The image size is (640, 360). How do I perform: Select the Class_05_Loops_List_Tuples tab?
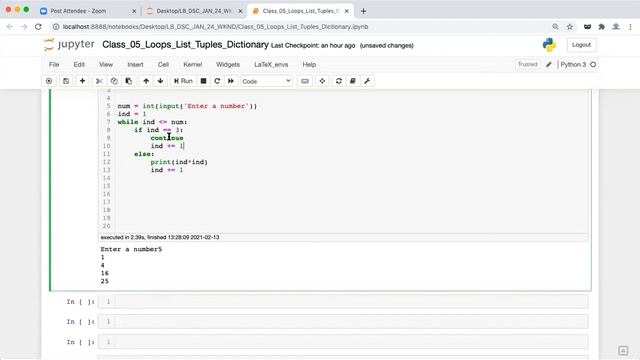point(300,11)
